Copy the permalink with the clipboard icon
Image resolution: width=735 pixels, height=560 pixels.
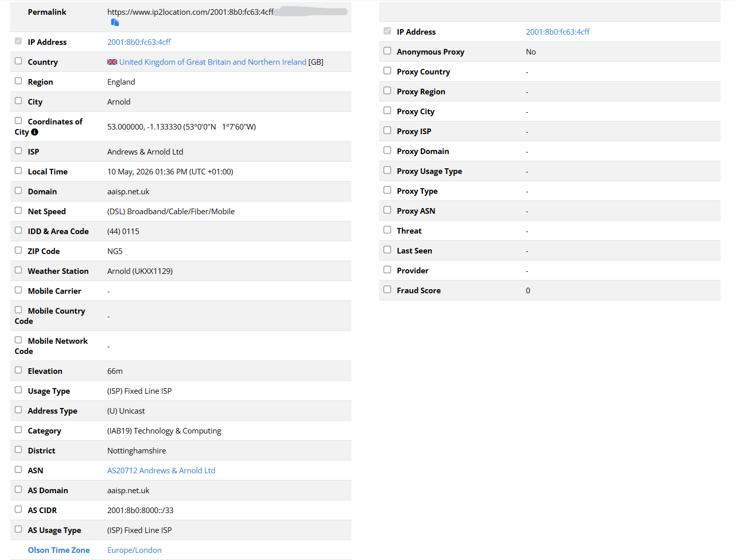coord(115,22)
